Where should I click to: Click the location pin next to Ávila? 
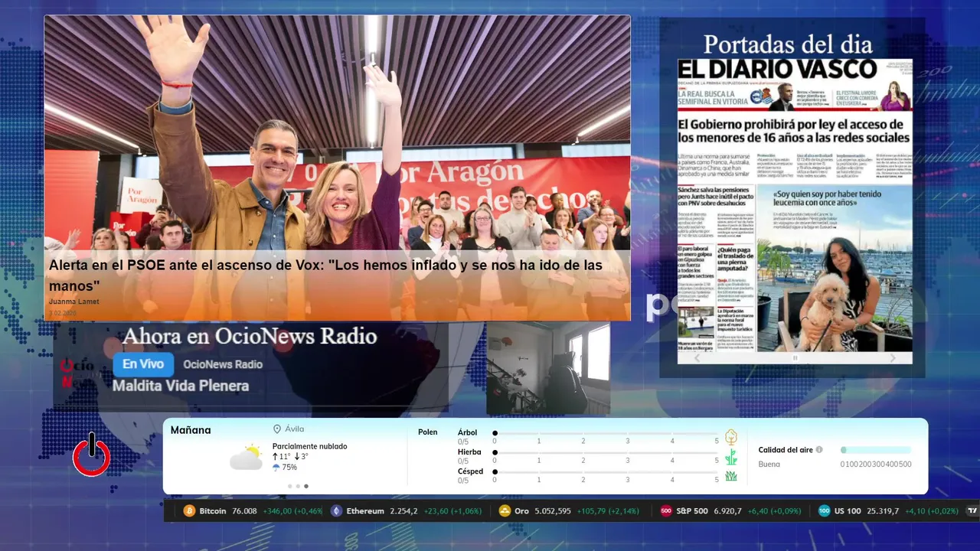click(x=277, y=429)
